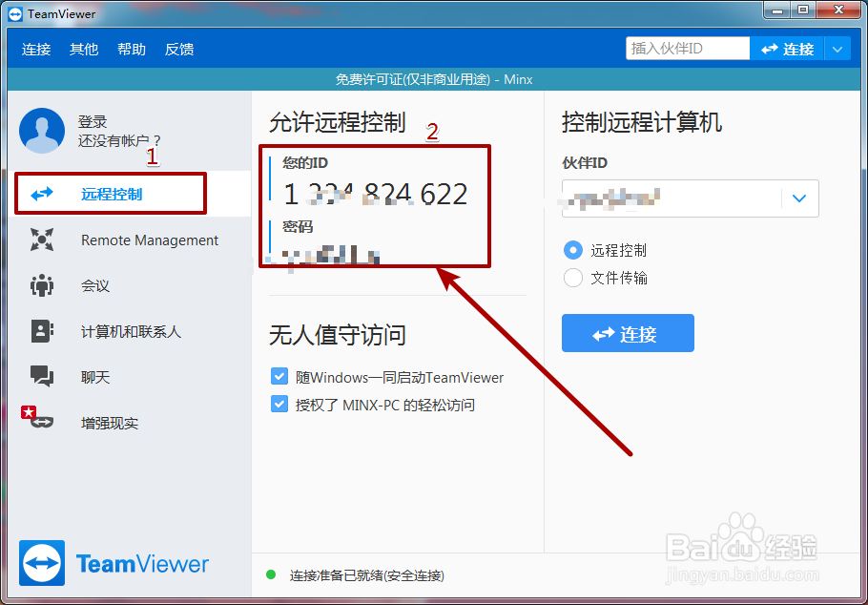Click the user avatar profile icon
Viewport: 868px width, 605px height.
tap(42, 131)
